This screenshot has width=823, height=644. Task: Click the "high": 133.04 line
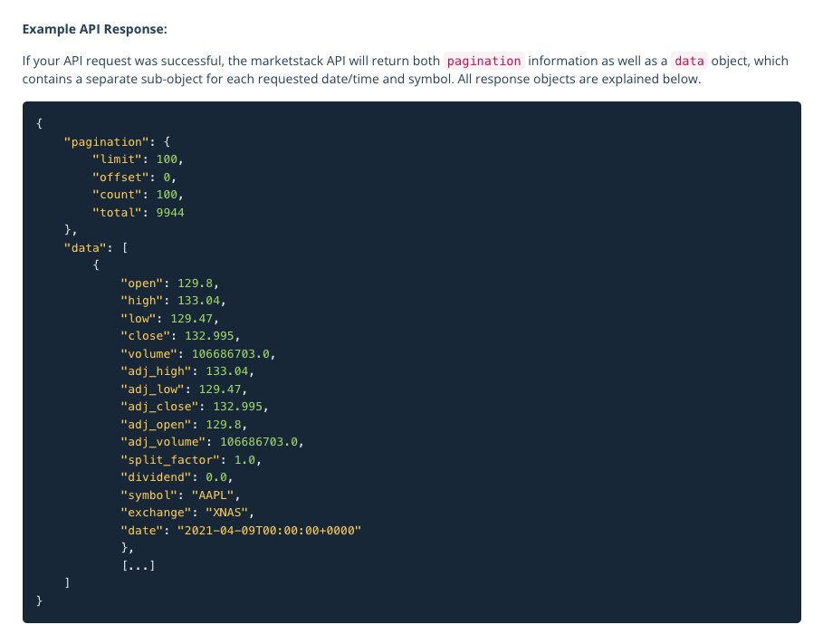(173, 301)
